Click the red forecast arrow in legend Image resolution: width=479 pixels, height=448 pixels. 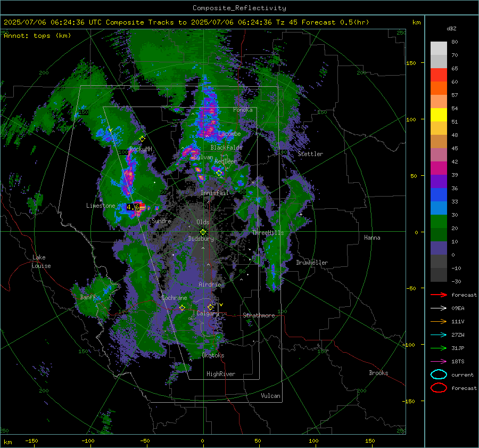pyautogui.click(x=439, y=295)
